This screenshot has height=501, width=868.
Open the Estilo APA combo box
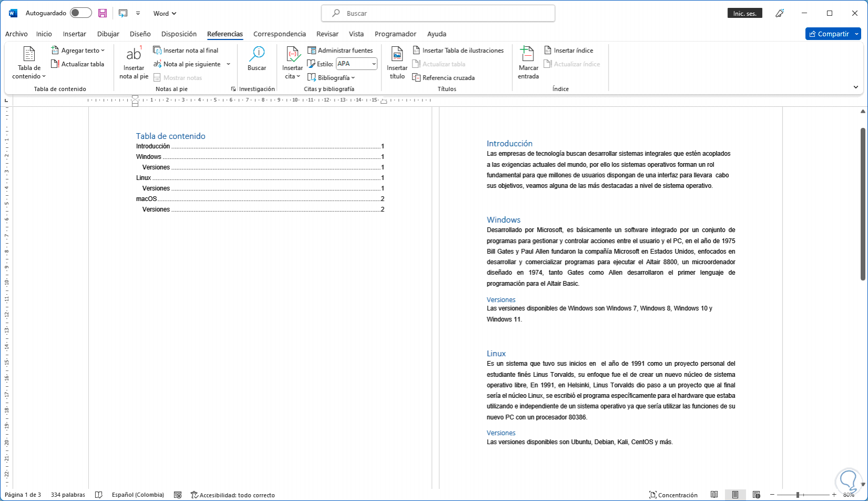[x=357, y=64]
